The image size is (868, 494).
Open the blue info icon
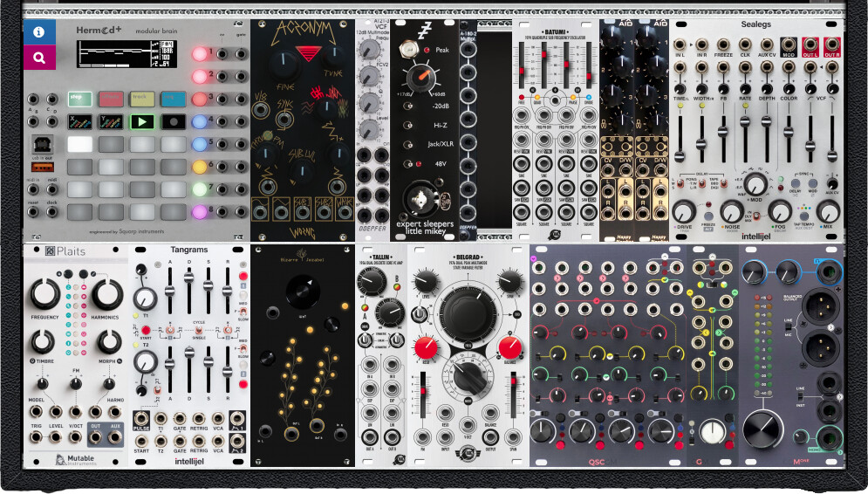38,32
